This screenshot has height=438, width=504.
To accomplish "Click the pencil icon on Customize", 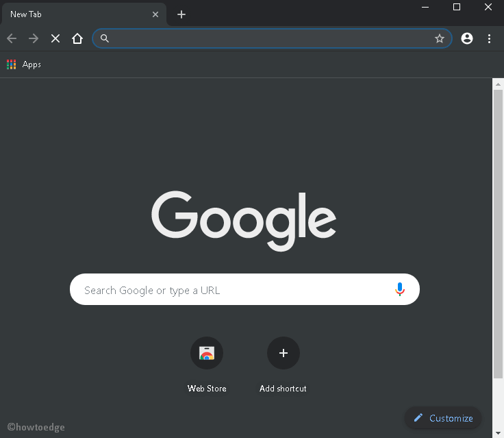I will (x=418, y=417).
